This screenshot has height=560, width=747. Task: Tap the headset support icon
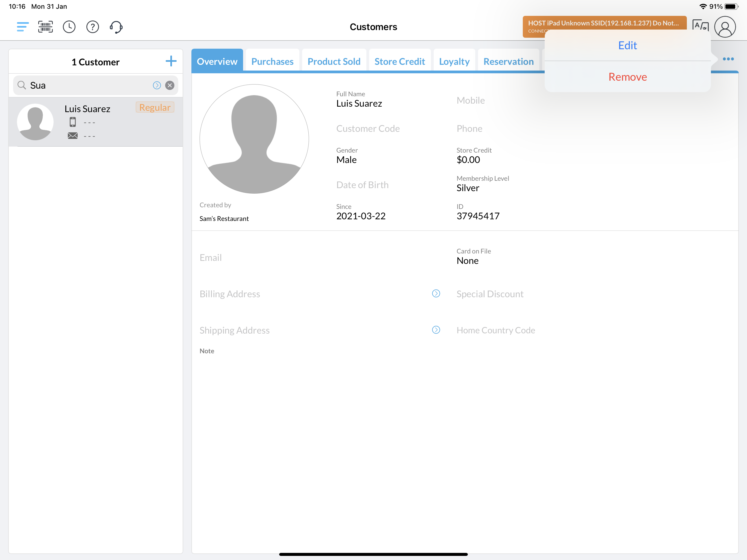[116, 27]
